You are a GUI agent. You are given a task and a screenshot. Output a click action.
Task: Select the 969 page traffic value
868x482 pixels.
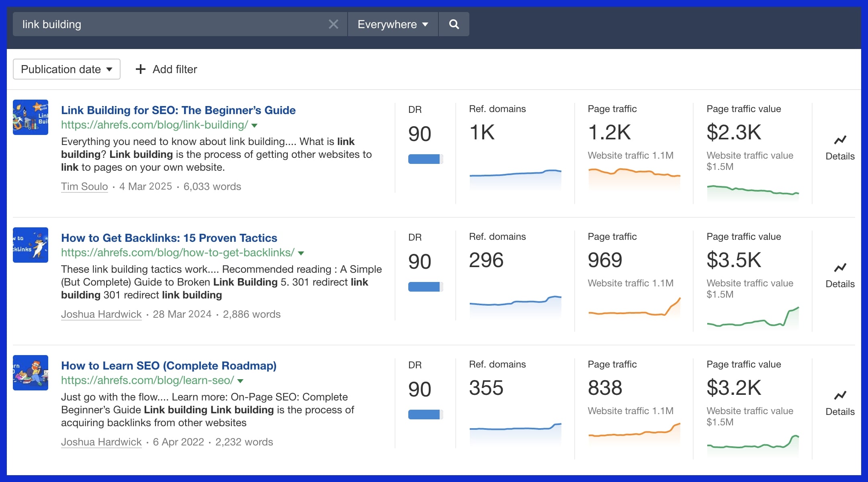tap(605, 260)
